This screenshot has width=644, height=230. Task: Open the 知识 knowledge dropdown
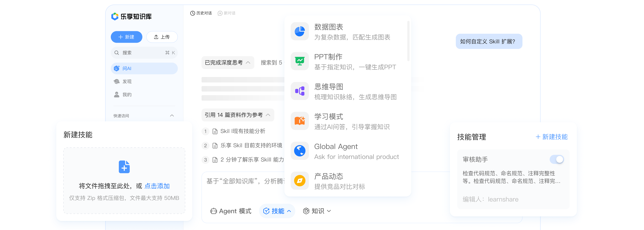coord(317,211)
